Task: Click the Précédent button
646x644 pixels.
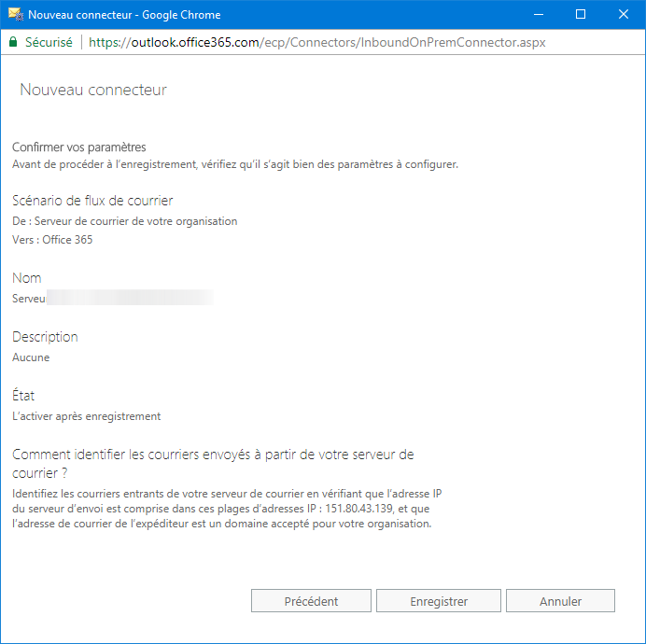Action: point(311,601)
